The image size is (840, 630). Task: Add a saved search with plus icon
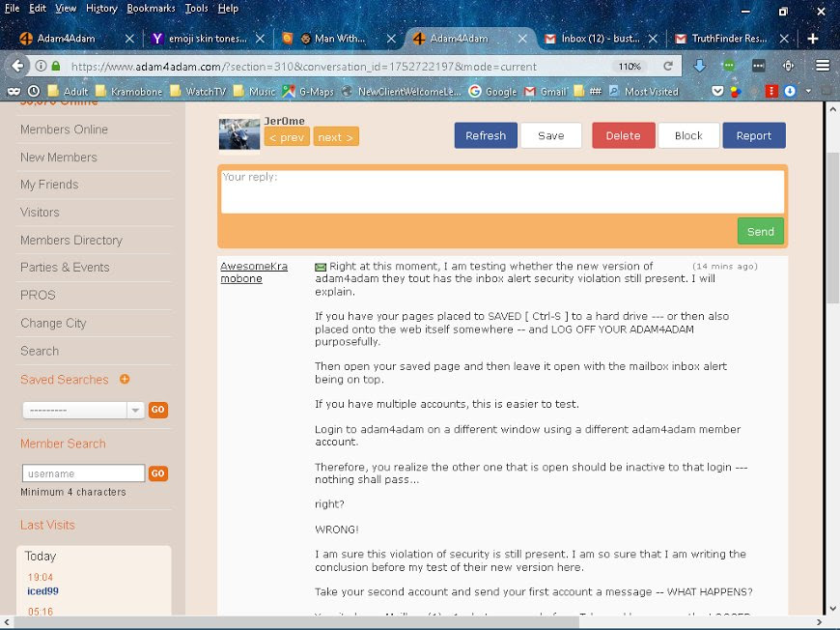pyautogui.click(x=125, y=379)
